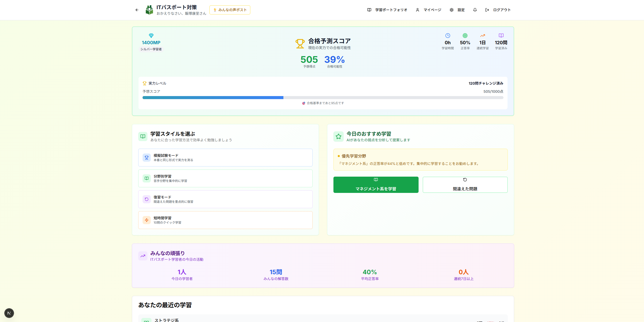644x322 pixels.
Task: Start マネジメント系を学習 green button
Action: click(376, 185)
